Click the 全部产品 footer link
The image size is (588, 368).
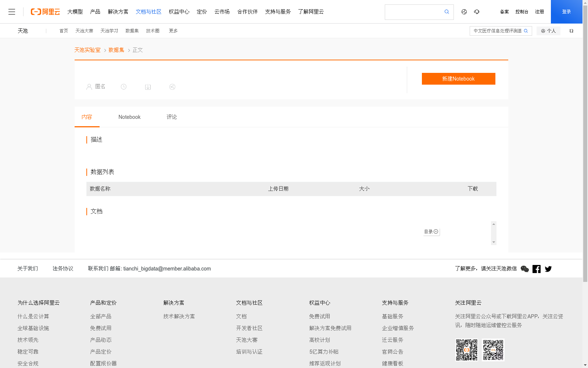101,316
